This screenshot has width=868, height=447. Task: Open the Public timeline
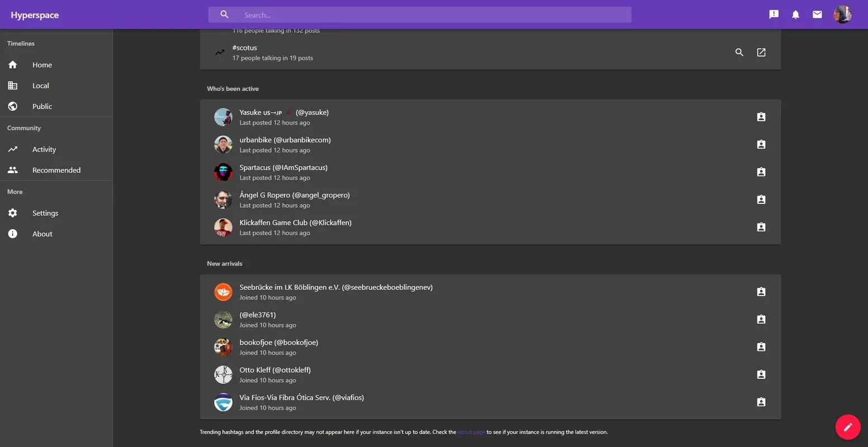click(56, 106)
